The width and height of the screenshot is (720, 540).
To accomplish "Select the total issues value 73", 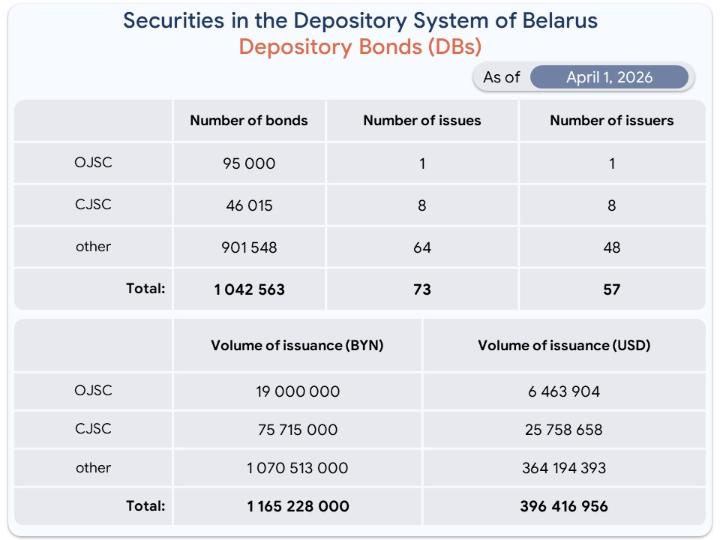I will point(422,290).
